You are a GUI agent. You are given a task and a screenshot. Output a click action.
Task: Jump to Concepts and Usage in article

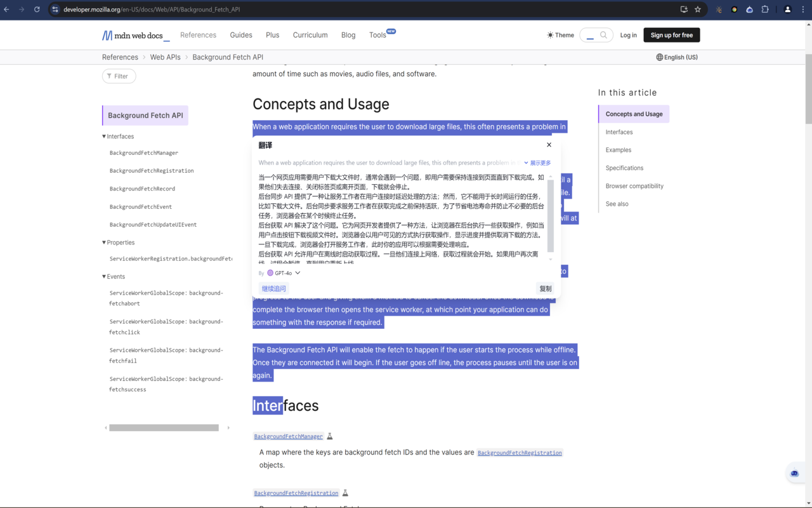[634, 114]
